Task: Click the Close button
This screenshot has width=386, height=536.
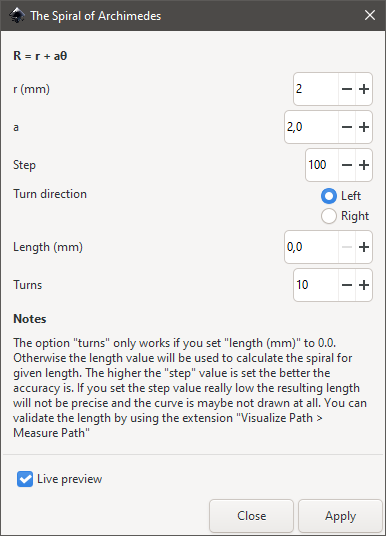Action: point(251,516)
